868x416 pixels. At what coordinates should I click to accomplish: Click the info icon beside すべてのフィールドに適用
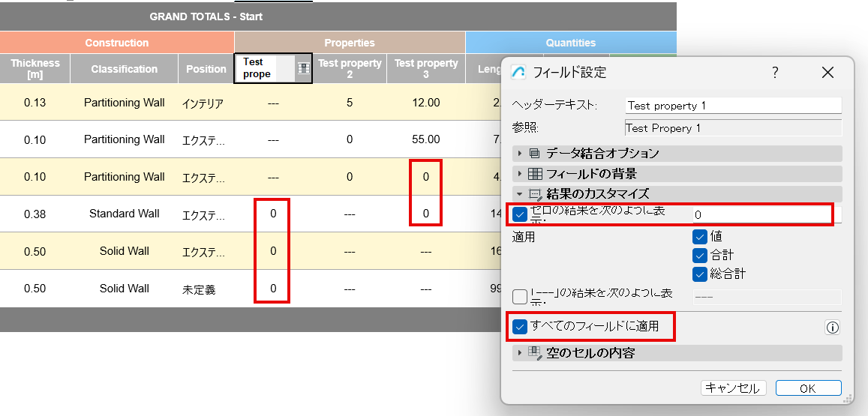[x=832, y=328]
